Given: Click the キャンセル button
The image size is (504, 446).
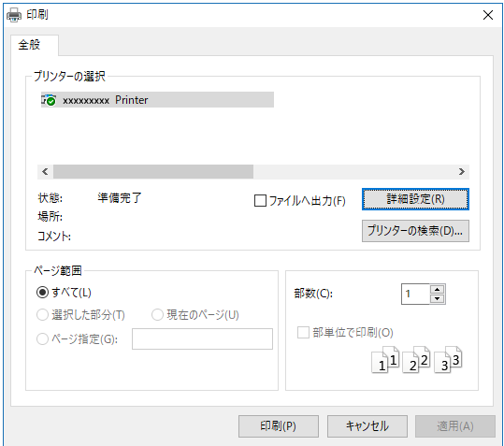Looking at the screenshot, I should coord(367,426).
